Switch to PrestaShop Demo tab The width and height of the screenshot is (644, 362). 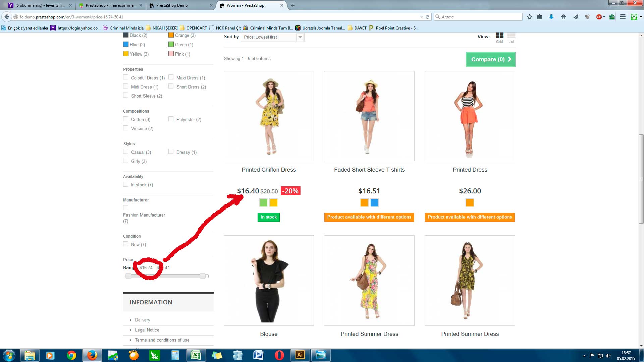coord(172,5)
